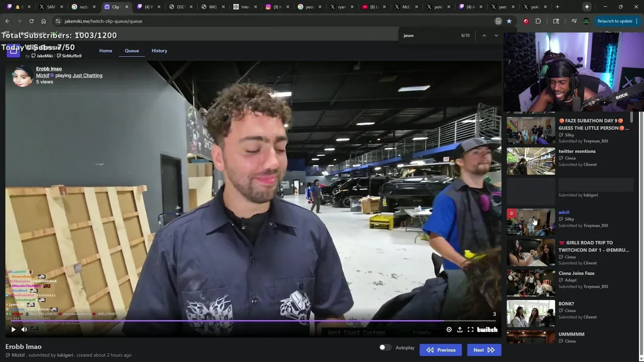This screenshot has height=362, width=644.
Task: Open the Mizkif avatar in player header
Action: 22,75
